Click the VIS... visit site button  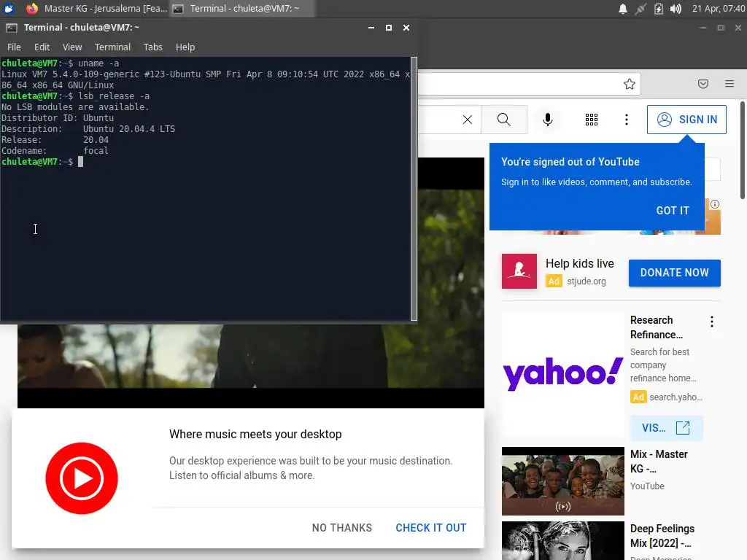(x=666, y=427)
